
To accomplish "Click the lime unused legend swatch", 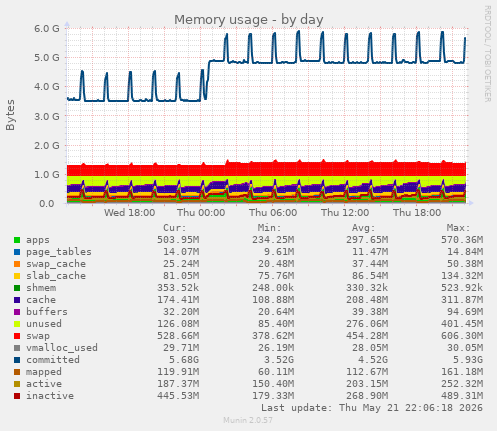I will 17,324.
